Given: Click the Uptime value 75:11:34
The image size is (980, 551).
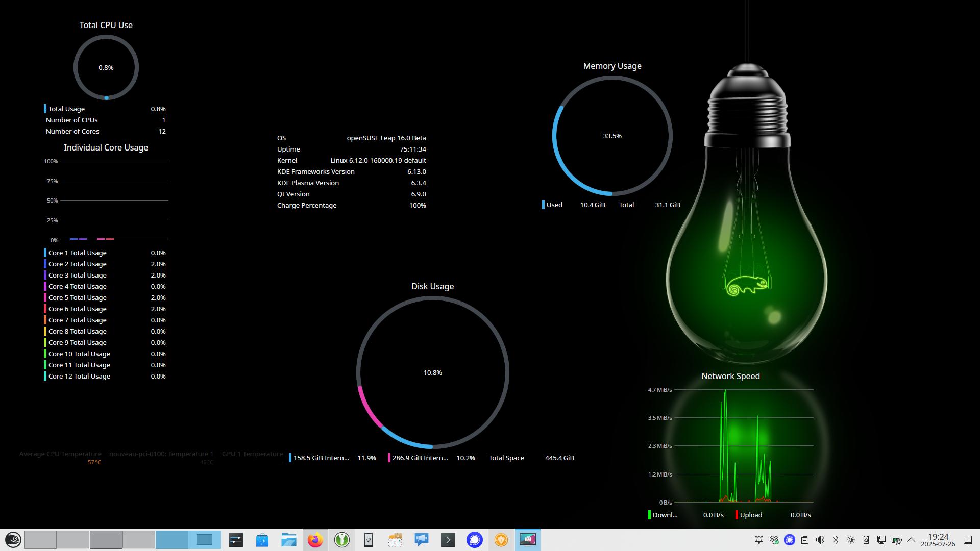Looking at the screenshot, I should click(x=413, y=149).
